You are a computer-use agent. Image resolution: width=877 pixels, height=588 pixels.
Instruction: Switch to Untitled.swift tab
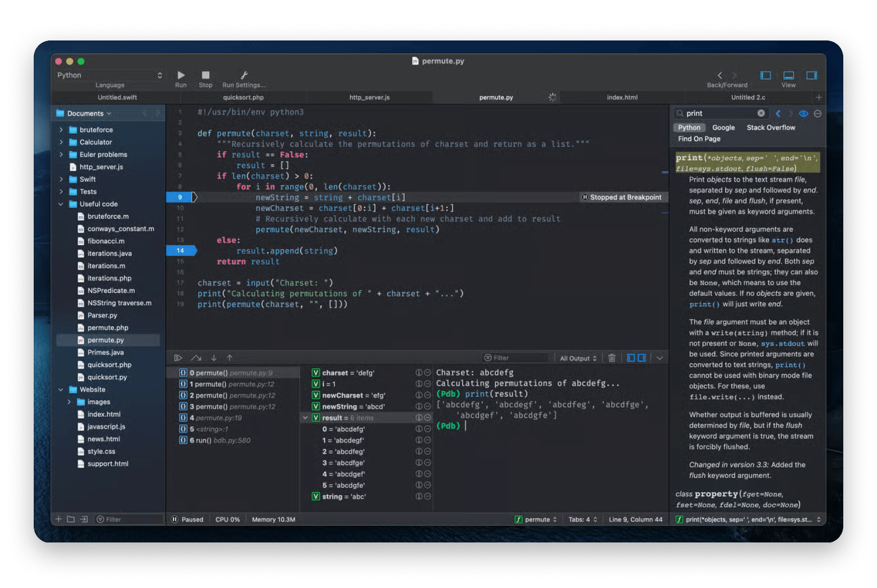[117, 97]
